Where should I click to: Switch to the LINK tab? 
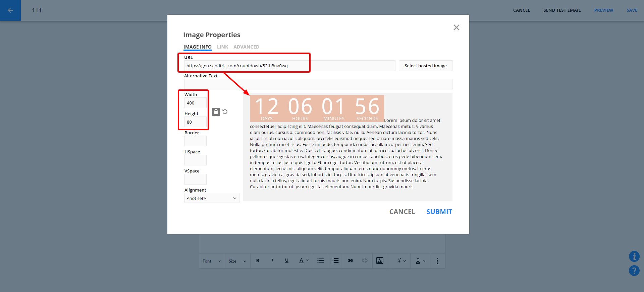[222, 47]
